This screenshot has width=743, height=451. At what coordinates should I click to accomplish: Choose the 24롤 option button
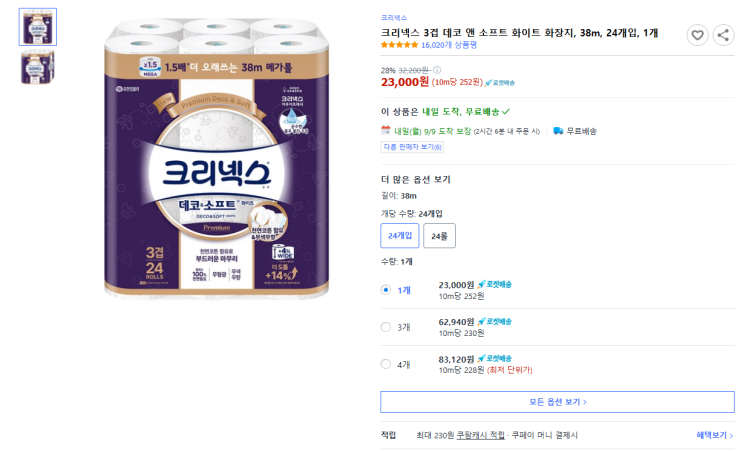pyautogui.click(x=439, y=235)
